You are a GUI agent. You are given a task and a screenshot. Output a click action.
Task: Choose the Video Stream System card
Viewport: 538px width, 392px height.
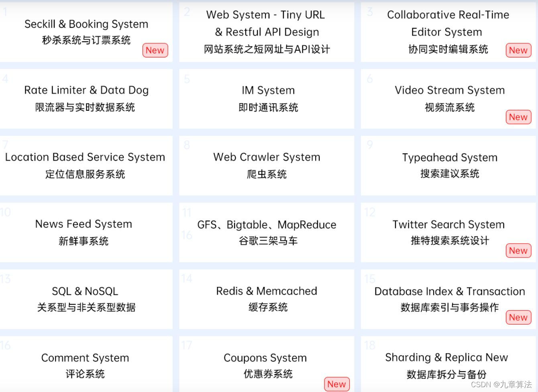448,99
